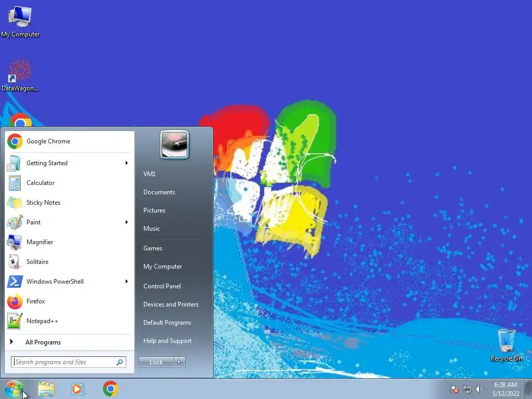Open the Chrome icon pinned on taskbar
Image resolution: width=532 pixels, height=399 pixels.
[x=110, y=389]
